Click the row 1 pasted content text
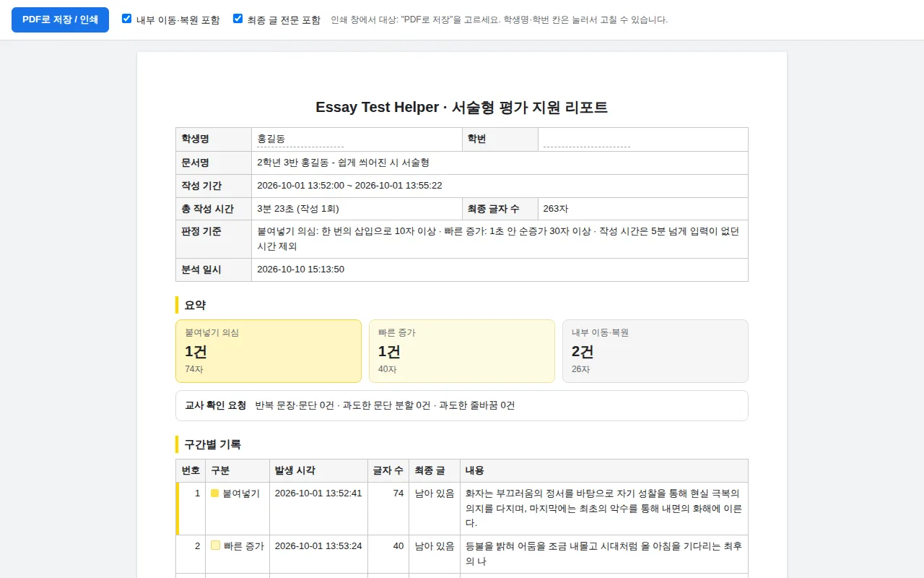Screen dimensions: 924x578 tap(603, 508)
